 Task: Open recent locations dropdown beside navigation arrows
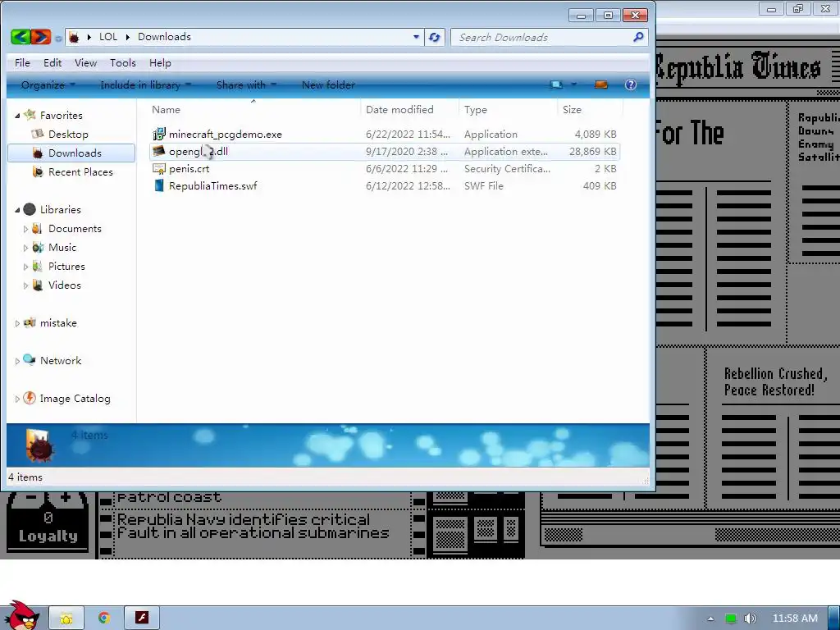click(58, 38)
